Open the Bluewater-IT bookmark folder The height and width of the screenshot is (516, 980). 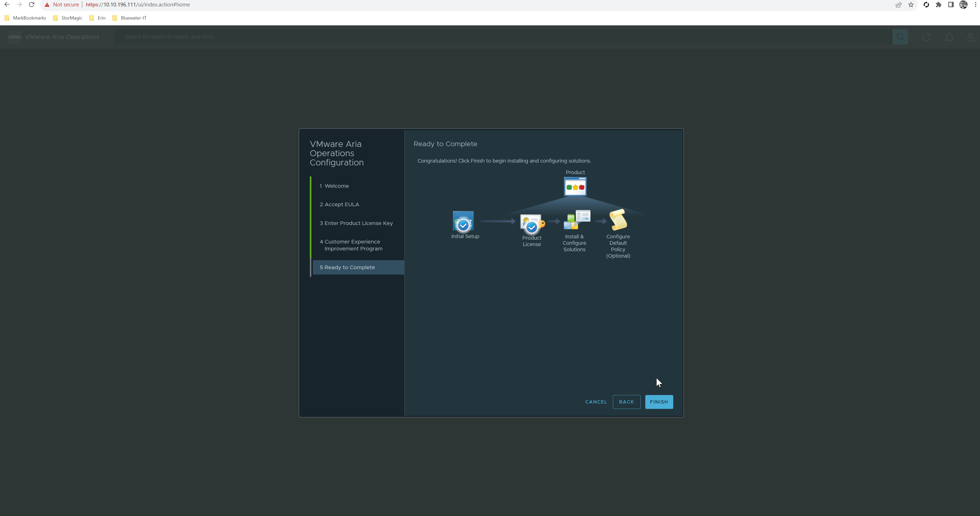[129, 18]
